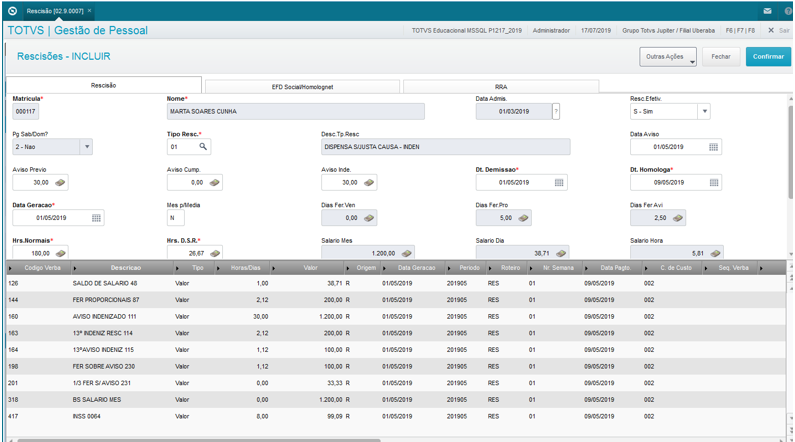Open the calculator icon next to Hrs.Normais
This screenshot has width=795, height=442.
(60, 253)
